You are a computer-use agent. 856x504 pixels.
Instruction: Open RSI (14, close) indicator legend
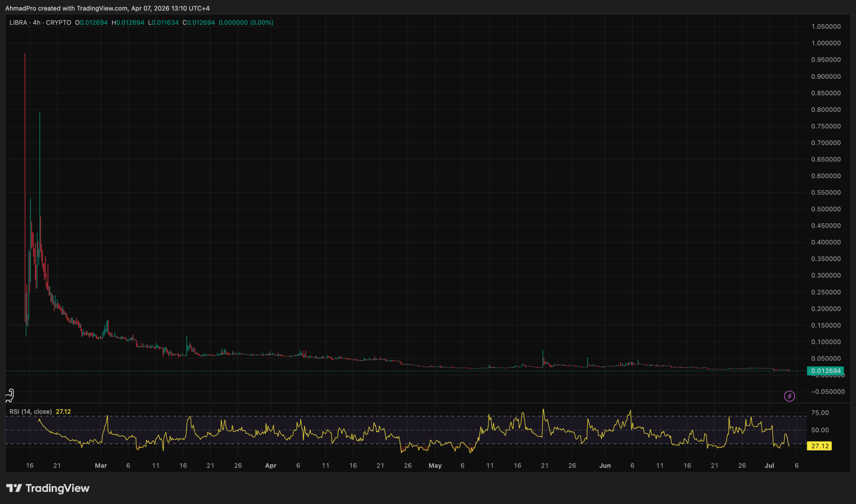(31, 411)
